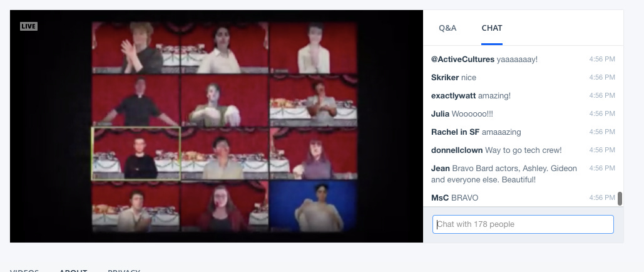The height and width of the screenshot is (272, 644).
Task: Click the LIVE badge on video
Action: click(29, 26)
